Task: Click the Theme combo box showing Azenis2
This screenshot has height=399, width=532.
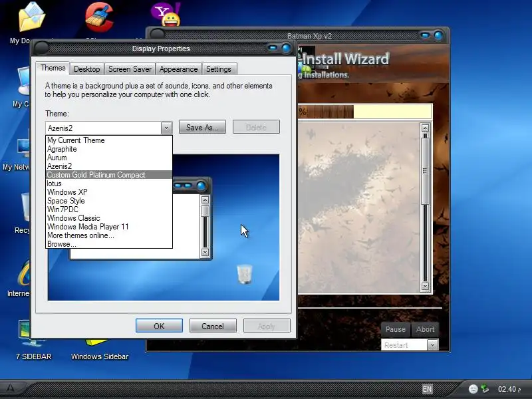Action: pos(108,128)
